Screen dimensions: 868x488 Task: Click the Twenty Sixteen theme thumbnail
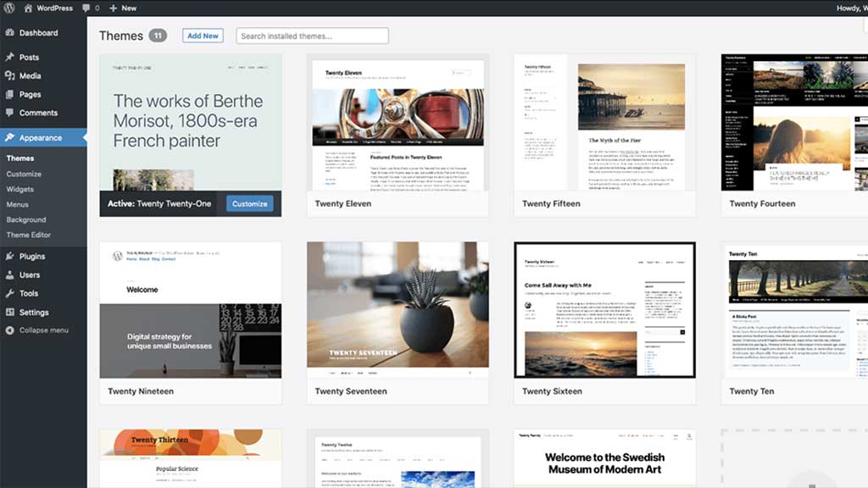[605, 310]
